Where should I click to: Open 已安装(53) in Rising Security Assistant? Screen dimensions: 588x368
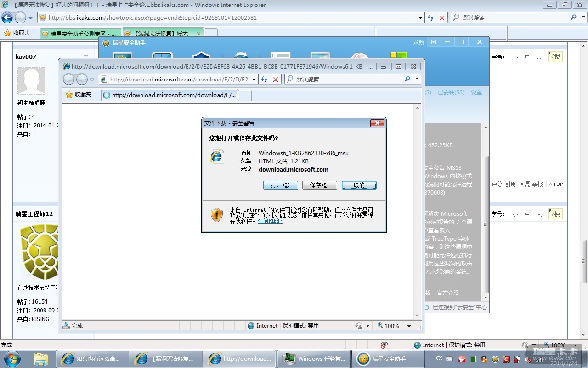click(451, 92)
